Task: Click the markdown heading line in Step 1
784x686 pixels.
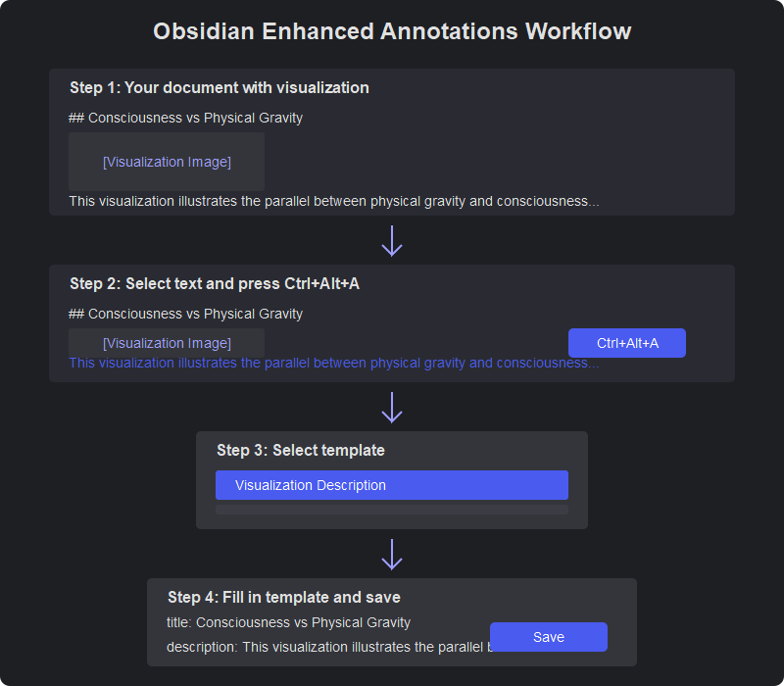Action: coord(185,118)
